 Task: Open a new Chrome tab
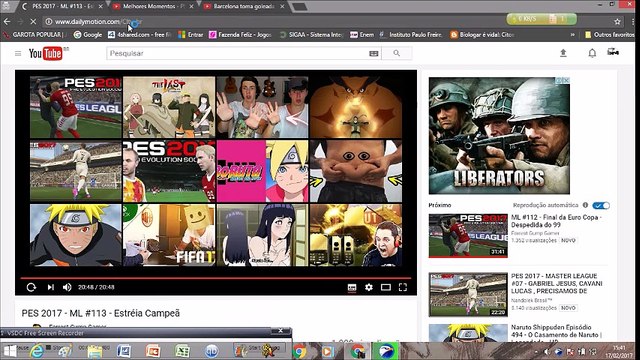[300, 7]
